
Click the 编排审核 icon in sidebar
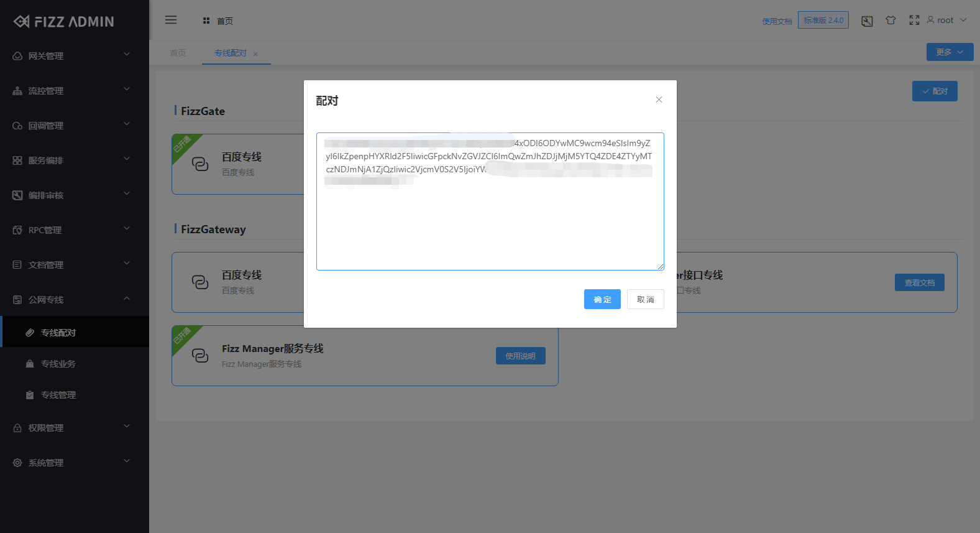click(x=17, y=195)
